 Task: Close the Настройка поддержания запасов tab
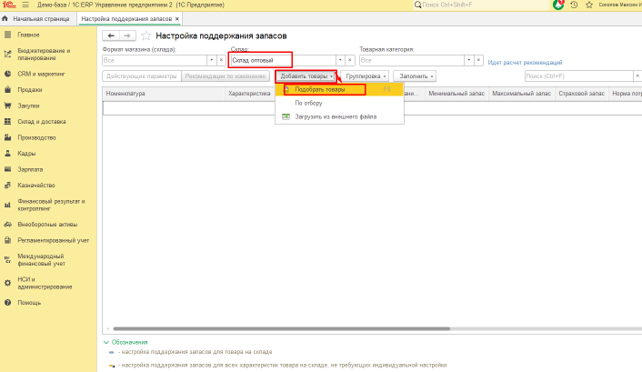177,19
